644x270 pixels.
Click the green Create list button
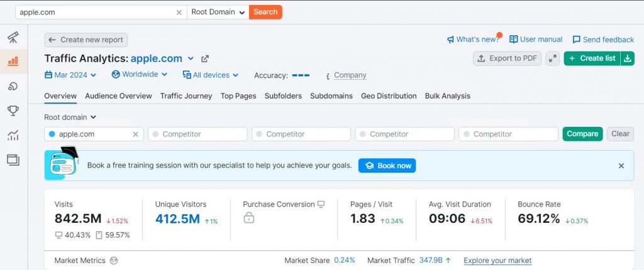(592, 58)
